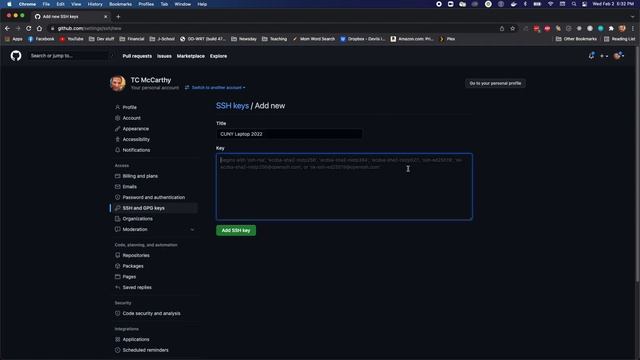Open the Bookmarks menu
The width and height of the screenshot is (640, 360).
tap(120, 4)
